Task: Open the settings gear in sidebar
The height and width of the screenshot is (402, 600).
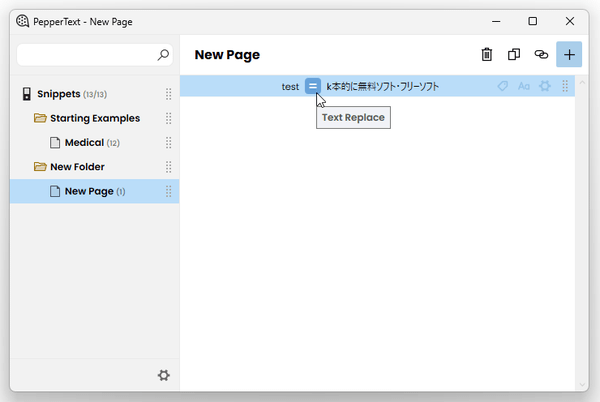Action: 164,375
